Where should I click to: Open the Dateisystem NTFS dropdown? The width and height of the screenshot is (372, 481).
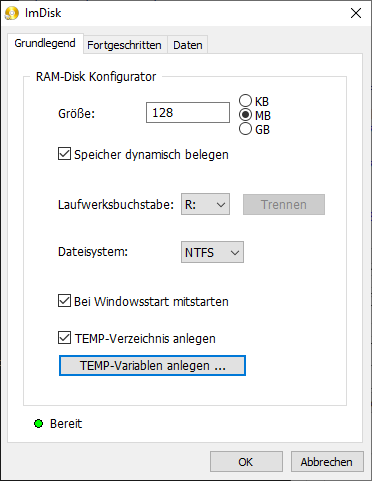point(212,252)
